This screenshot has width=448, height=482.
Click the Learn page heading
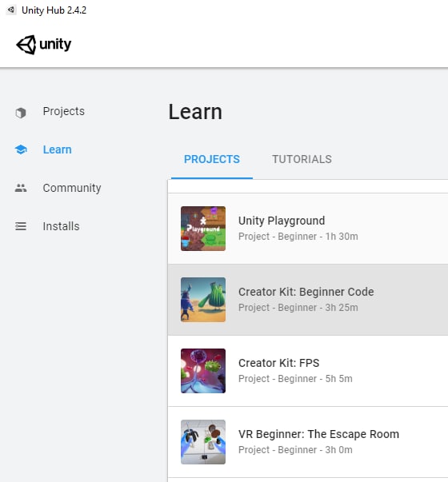[195, 112]
